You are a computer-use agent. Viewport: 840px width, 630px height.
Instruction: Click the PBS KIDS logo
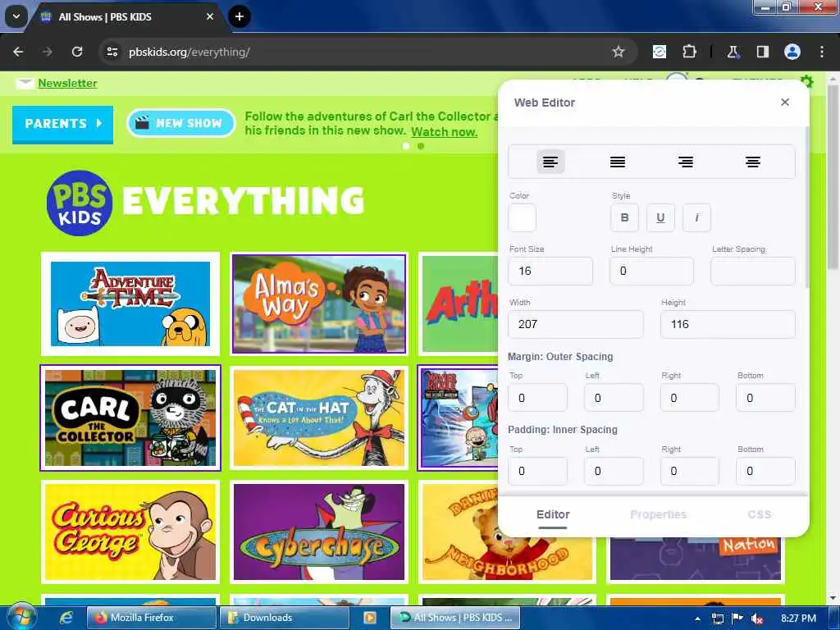tap(80, 203)
